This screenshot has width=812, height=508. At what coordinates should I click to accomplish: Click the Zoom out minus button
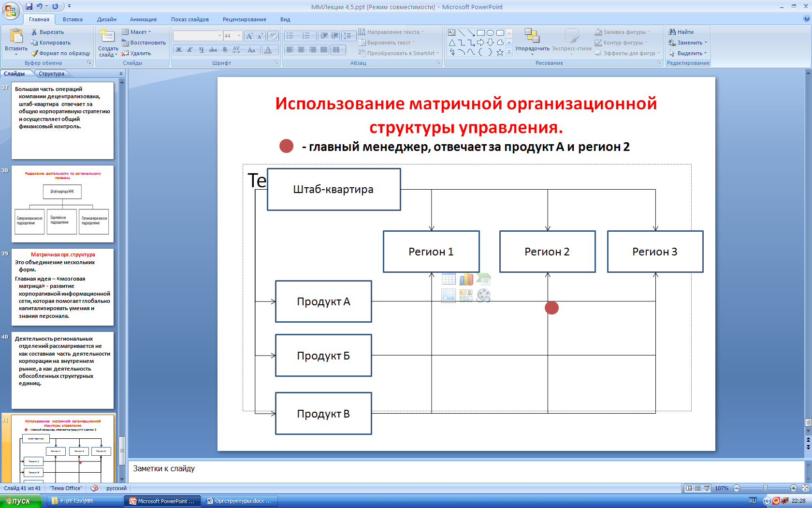click(737, 488)
